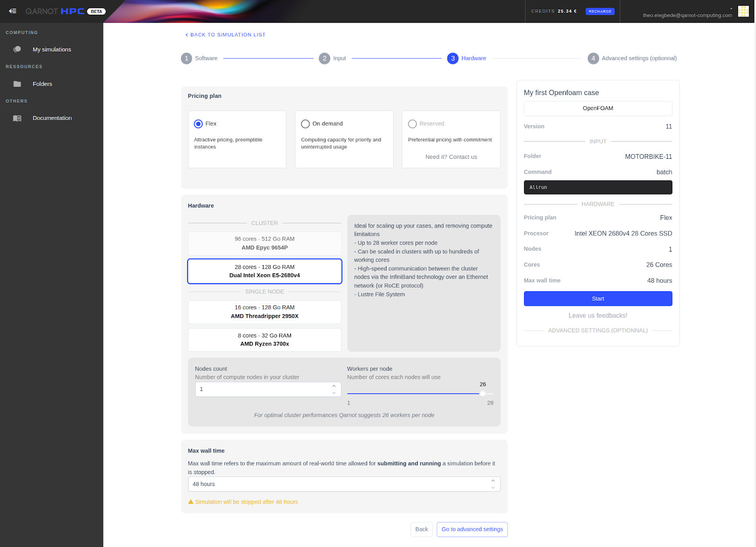Increase Max wall time with up arrow
The image size is (756, 547).
[493, 481]
